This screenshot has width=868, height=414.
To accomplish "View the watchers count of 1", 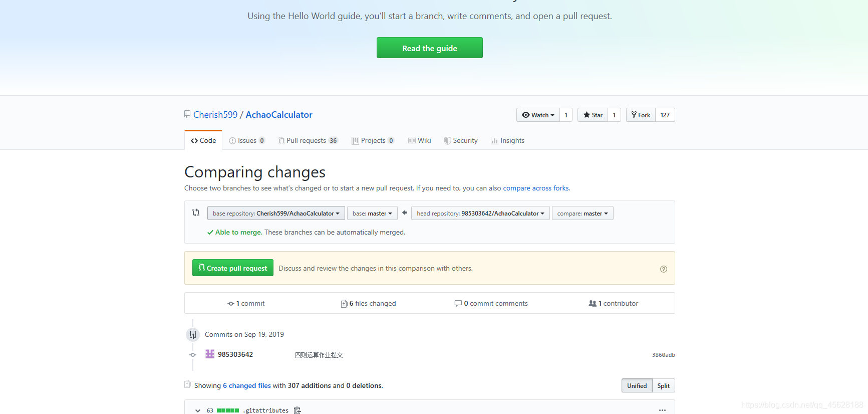I will coord(566,115).
